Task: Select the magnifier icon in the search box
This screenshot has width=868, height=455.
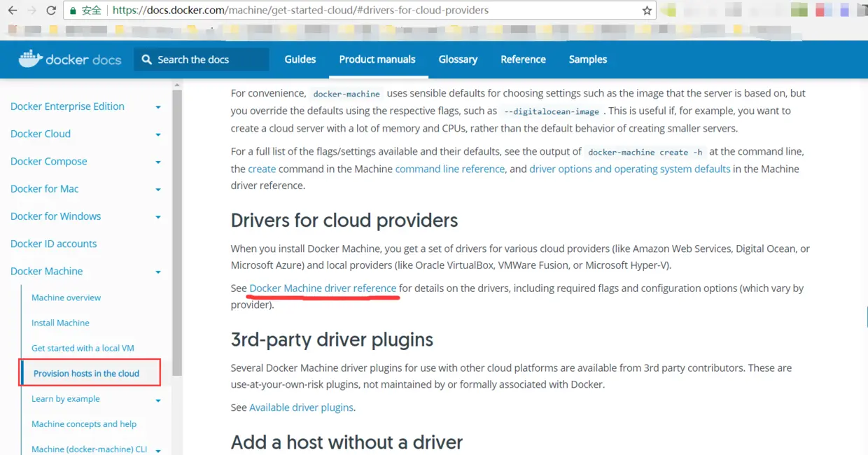Action: point(147,59)
